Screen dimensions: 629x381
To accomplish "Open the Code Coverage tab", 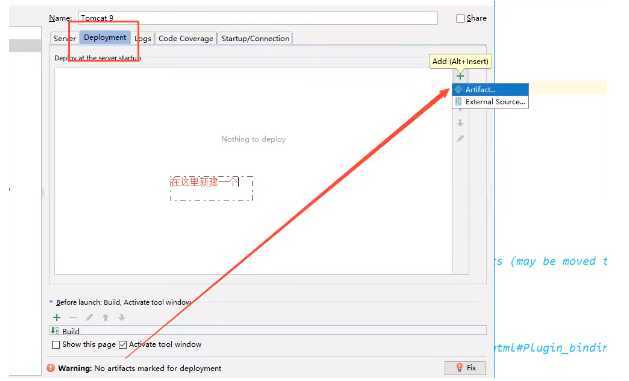I will [x=186, y=39].
